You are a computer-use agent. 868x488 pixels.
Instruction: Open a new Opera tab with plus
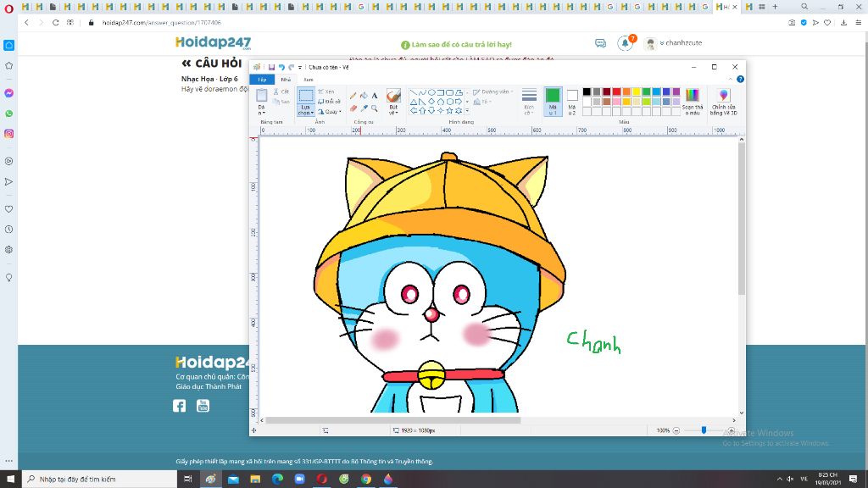tap(775, 7)
